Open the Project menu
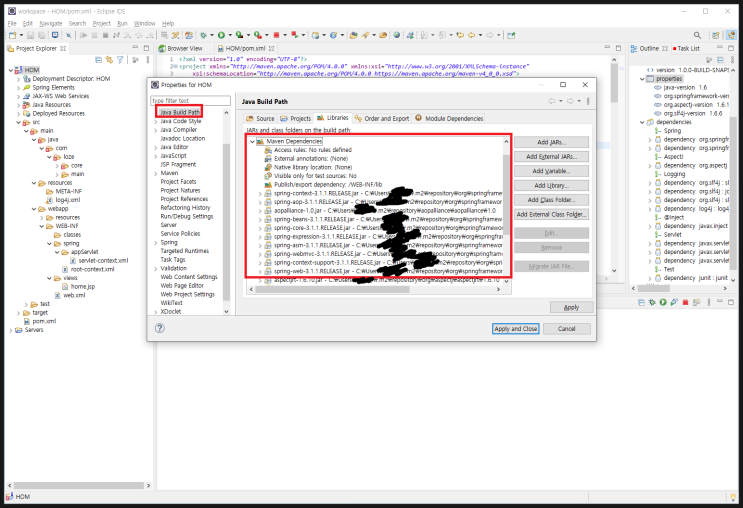The height and width of the screenshot is (508, 743). [101, 23]
